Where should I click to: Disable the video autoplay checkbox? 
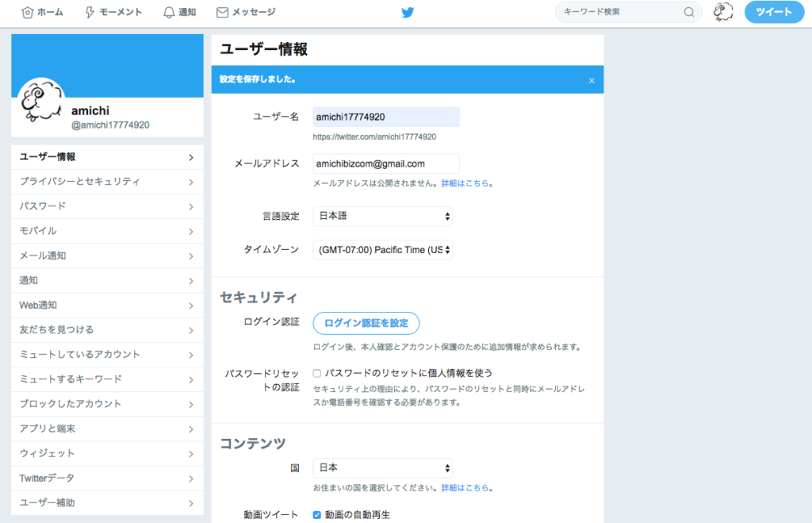317,515
